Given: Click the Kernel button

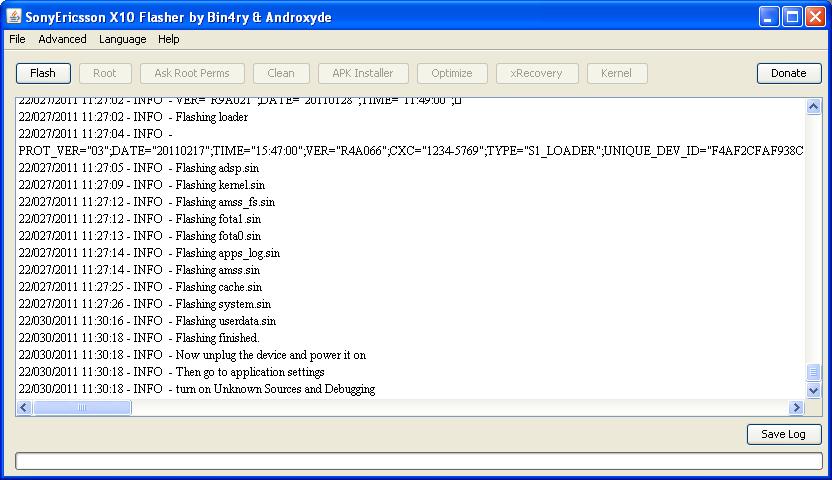Looking at the screenshot, I should pyautogui.click(x=617, y=73).
